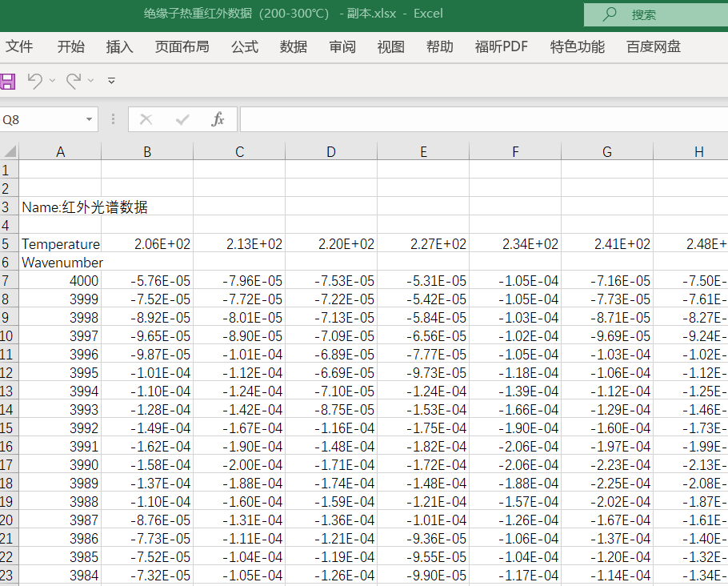Screen dimensions: 728x586
Task: Select column G header
Action: pos(607,151)
